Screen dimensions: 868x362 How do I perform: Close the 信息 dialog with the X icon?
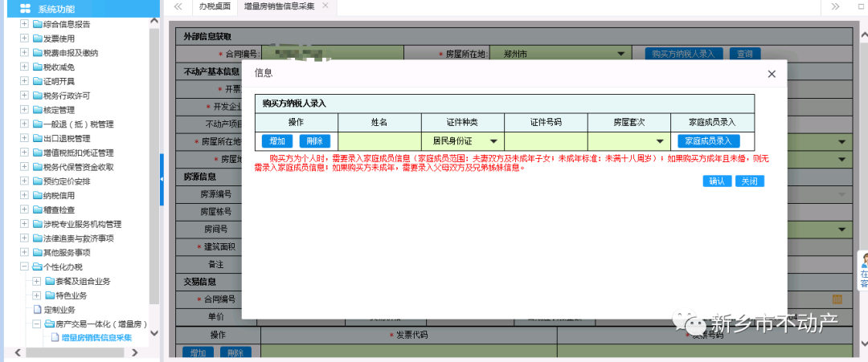click(x=772, y=74)
